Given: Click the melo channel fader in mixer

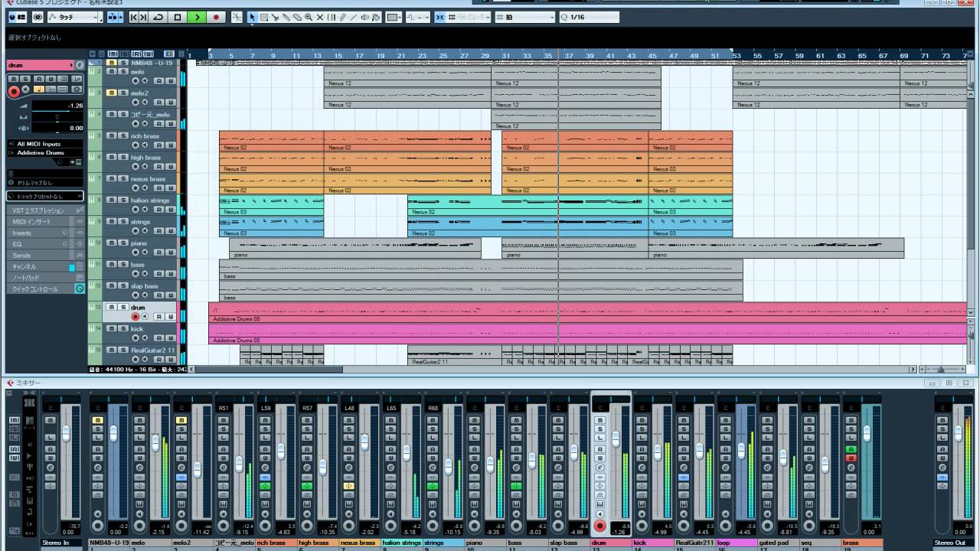Looking at the screenshot, I should [155, 443].
